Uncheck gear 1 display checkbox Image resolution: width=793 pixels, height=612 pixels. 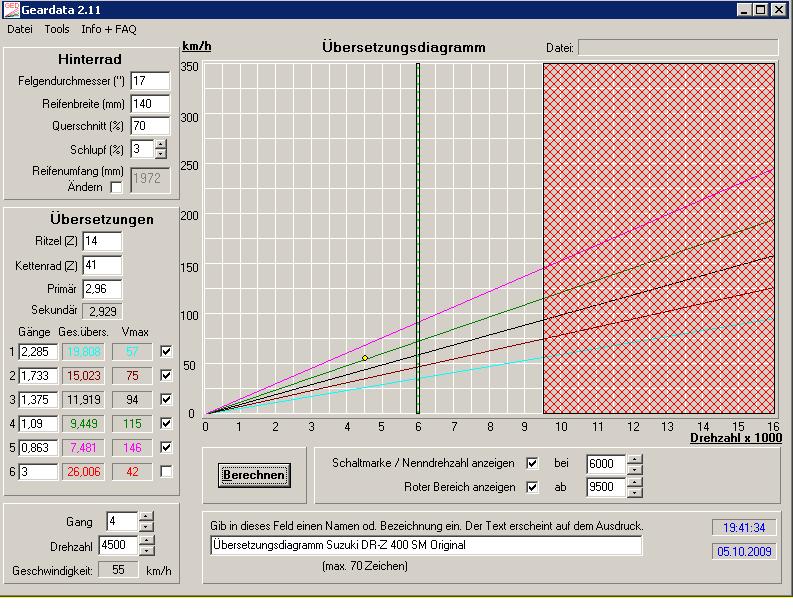point(166,351)
